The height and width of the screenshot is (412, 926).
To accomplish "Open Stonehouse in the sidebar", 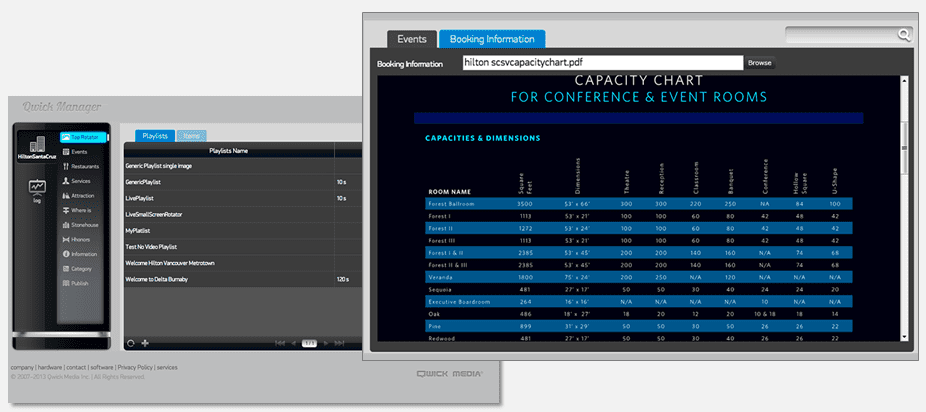I will click(x=81, y=225).
